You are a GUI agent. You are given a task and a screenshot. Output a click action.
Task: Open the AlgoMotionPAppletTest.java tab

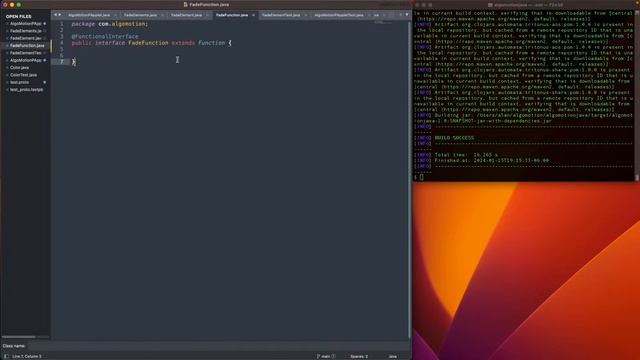coord(339,15)
